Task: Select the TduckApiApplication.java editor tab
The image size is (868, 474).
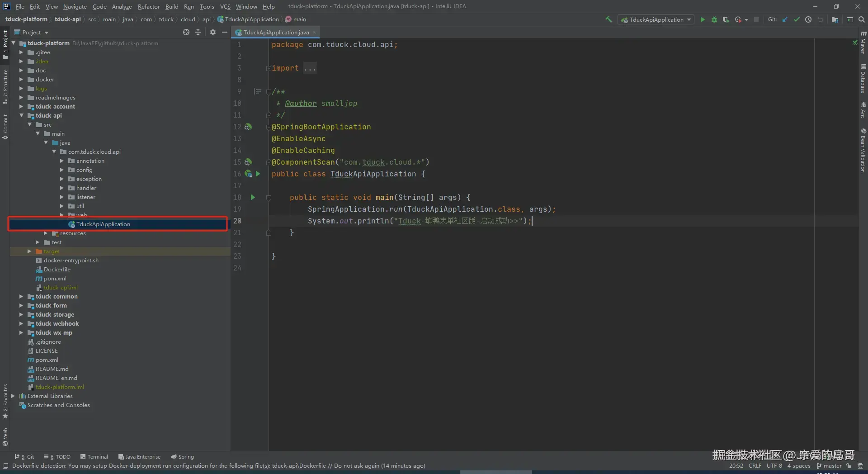Action: point(276,32)
